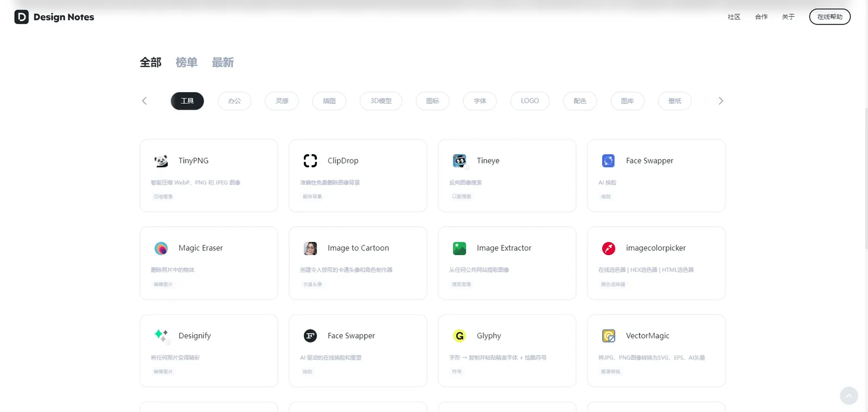This screenshot has height=412, width=868.
Task: Click the black F Face Swapper icon
Action: 310,335
